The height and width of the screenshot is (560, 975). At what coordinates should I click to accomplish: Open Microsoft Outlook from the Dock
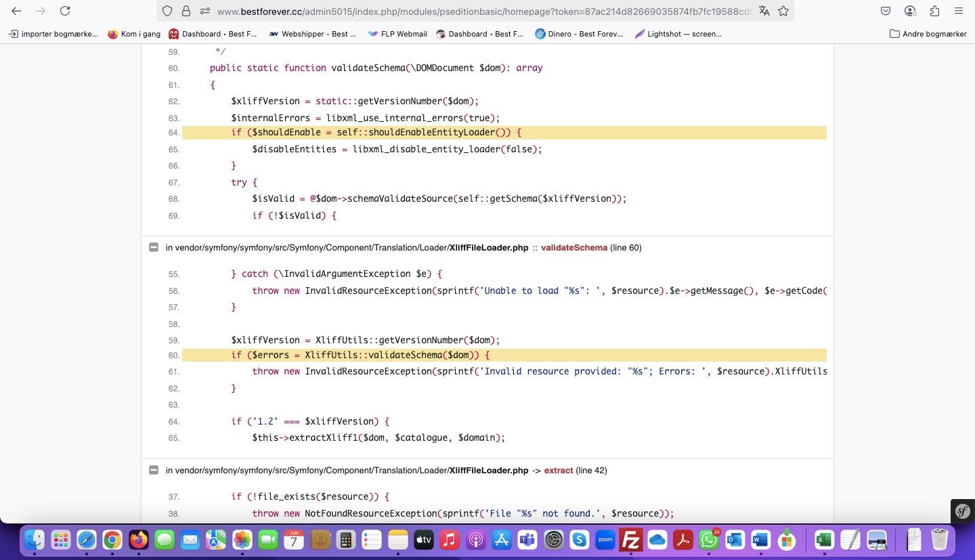click(735, 540)
